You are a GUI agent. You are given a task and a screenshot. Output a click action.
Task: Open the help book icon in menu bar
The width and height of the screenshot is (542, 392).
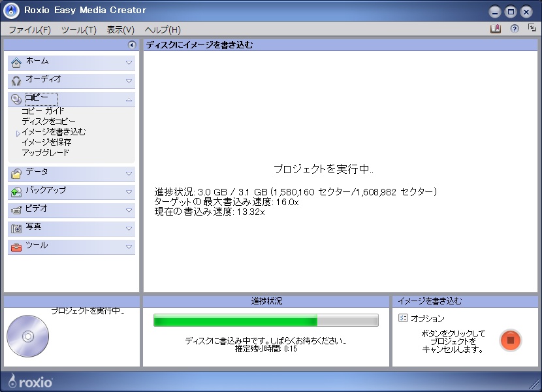[496, 29]
